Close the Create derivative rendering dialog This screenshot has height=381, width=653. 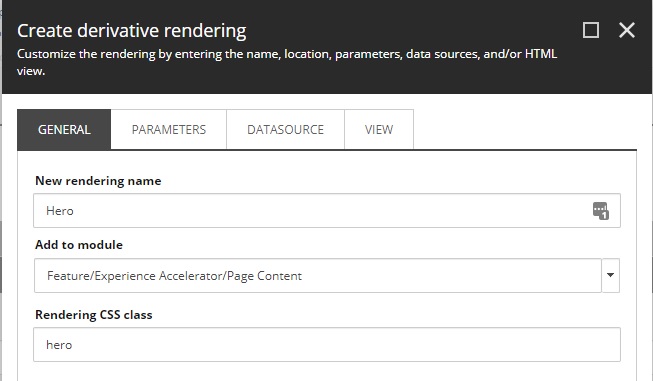point(626,30)
